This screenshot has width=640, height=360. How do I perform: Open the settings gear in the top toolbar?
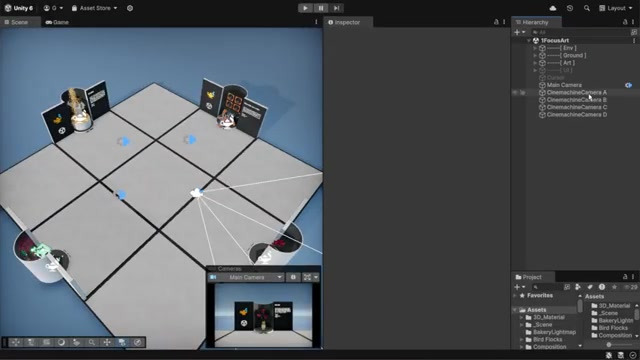(x=130, y=8)
